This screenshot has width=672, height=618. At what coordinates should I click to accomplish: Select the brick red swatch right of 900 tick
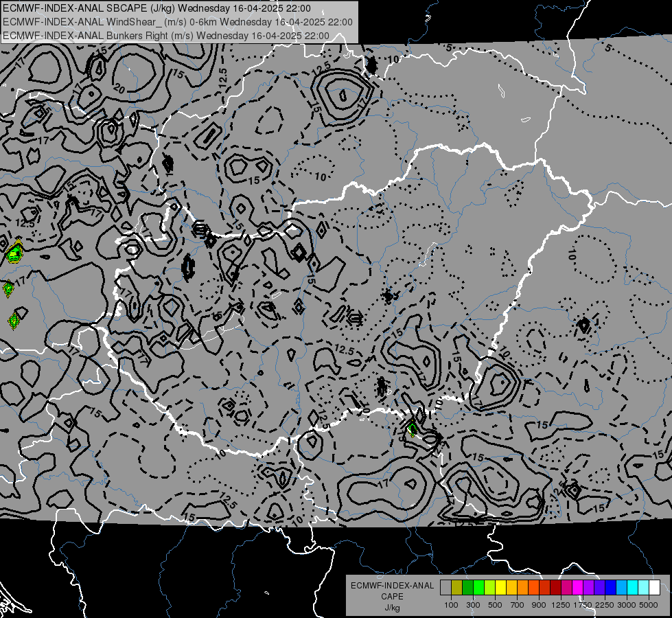click(x=545, y=588)
